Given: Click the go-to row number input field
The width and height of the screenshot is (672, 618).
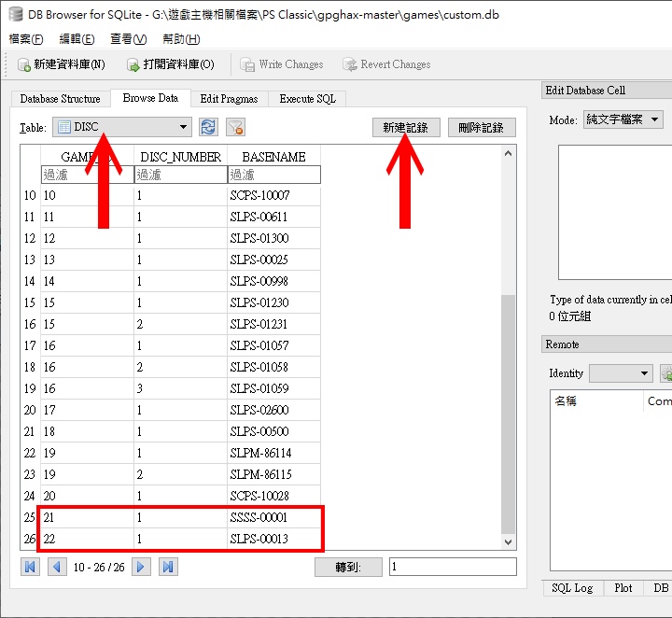Looking at the screenshot, I should click(x=453, y=567).
